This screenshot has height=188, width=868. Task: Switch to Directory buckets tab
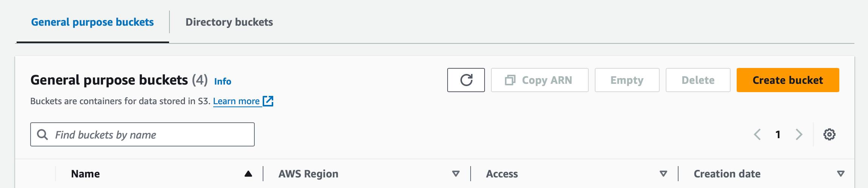pyautogui.click(x=229, y=22)
